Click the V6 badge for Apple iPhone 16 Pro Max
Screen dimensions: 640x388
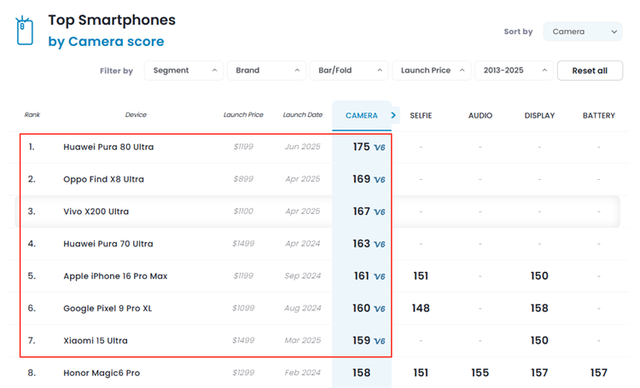tap(380, 277)
